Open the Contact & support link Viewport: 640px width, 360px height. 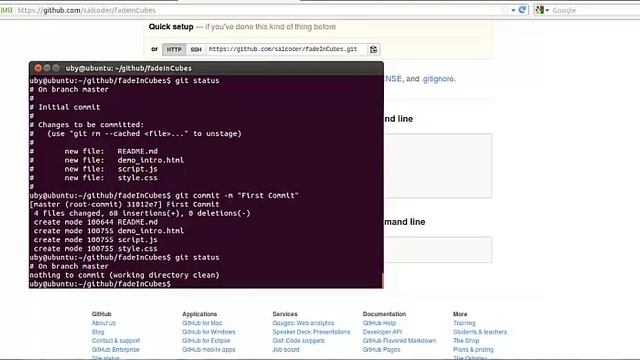coord(116,340)
